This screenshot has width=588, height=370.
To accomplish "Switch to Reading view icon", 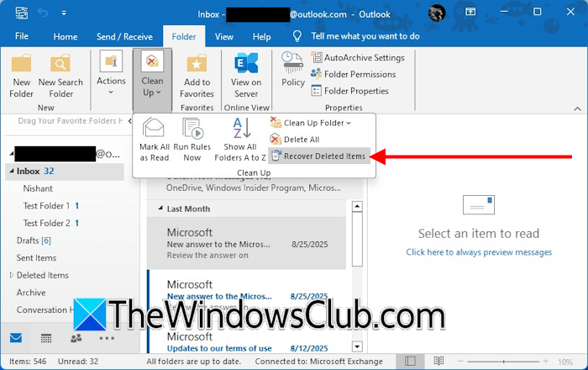I will 438,361.
